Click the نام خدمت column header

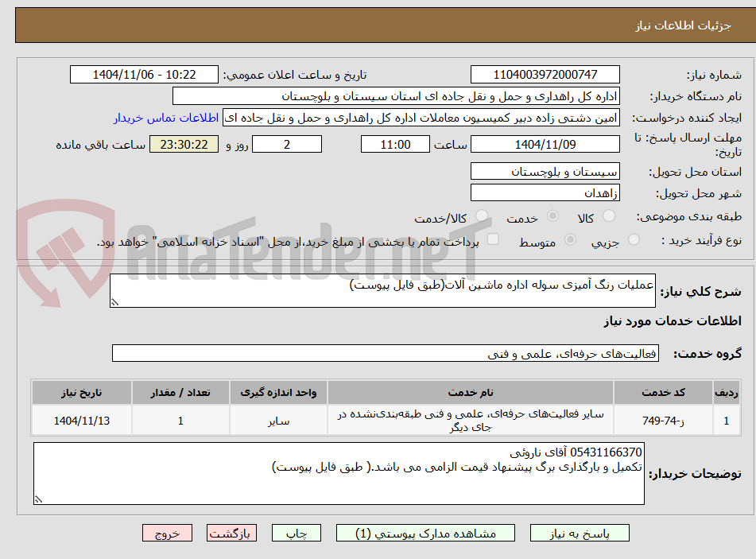pos(471,393)
